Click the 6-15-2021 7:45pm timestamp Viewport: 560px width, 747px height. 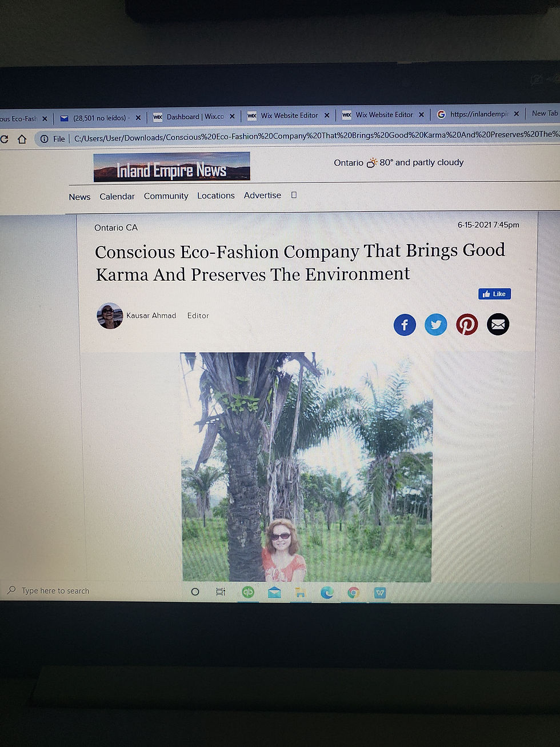(x=489, y=225)
